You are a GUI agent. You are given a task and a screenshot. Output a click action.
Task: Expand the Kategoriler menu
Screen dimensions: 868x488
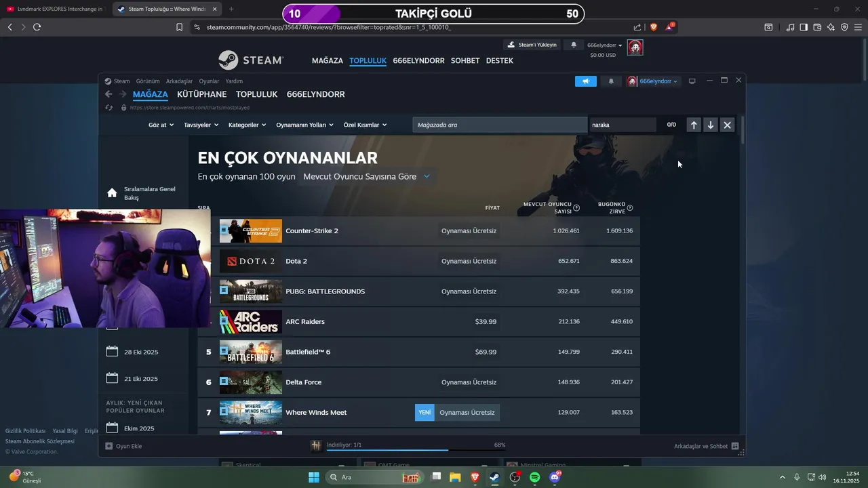(x=248, y=125)
